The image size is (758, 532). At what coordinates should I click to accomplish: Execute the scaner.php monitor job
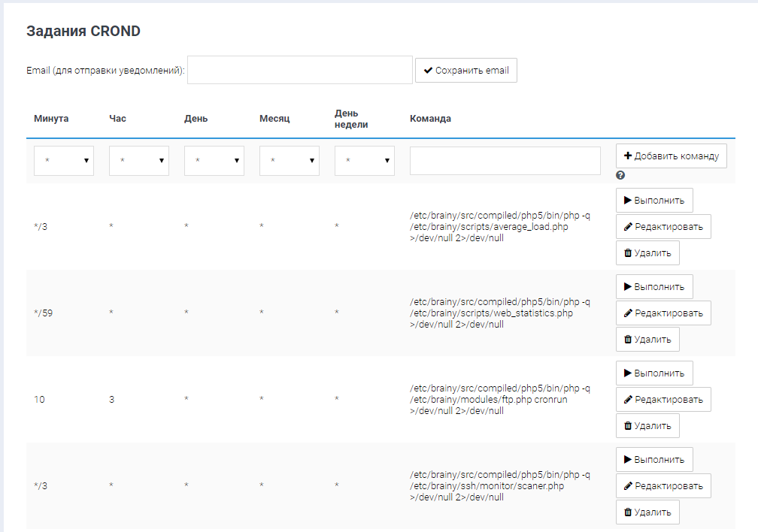coord(654,460)
